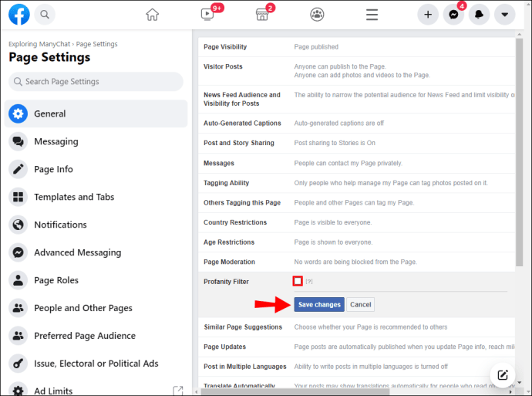Click the Page Roles person icon
The width and height of the screenshot is (532, 396).
(18, 280)
